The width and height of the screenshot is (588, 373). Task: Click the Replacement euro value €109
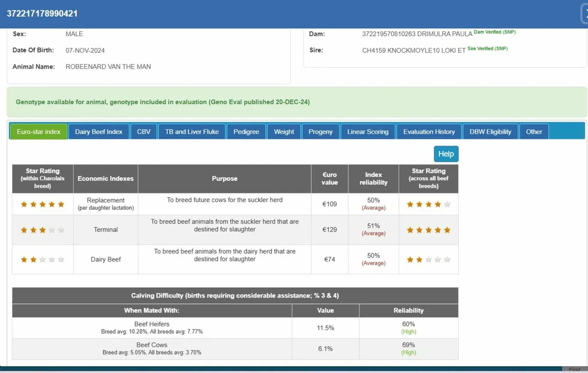click(330, 204)
